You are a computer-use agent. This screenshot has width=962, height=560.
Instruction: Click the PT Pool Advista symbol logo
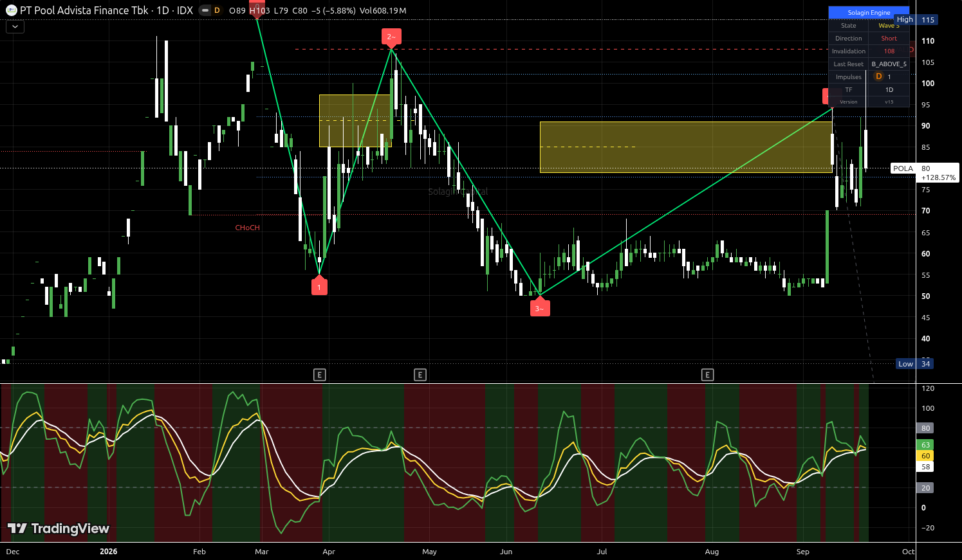(11, 10)
